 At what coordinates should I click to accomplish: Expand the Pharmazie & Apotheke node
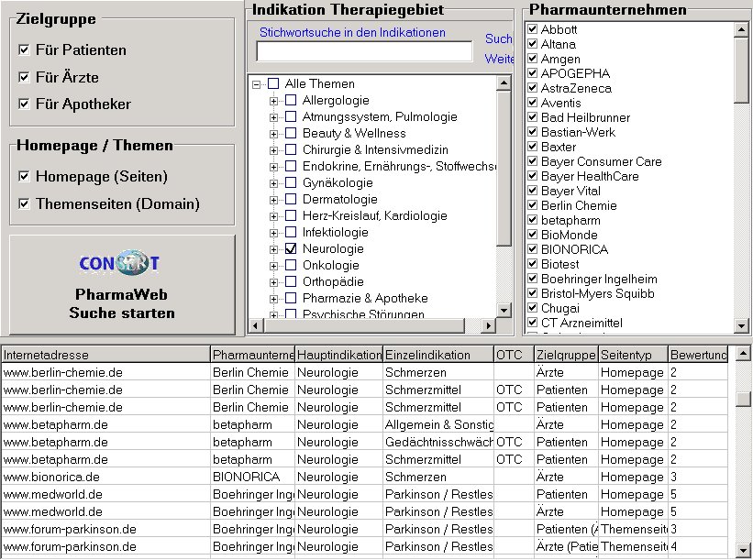[273, 299]
